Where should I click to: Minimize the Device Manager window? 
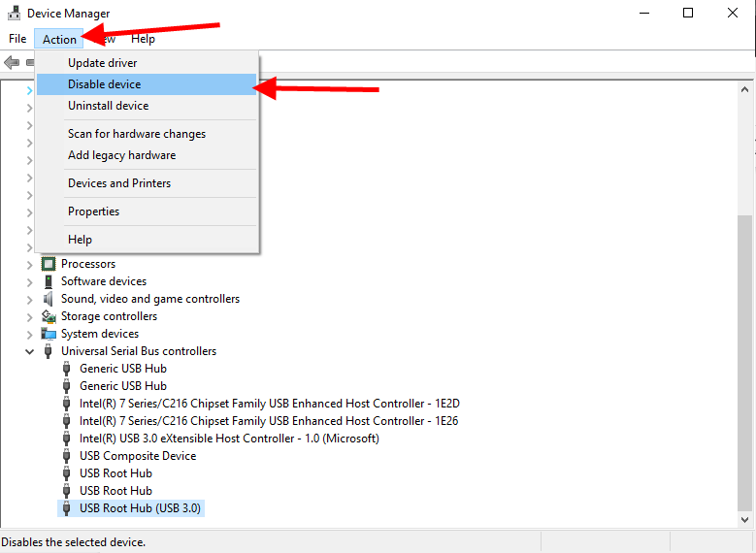(x=644, y=13)
